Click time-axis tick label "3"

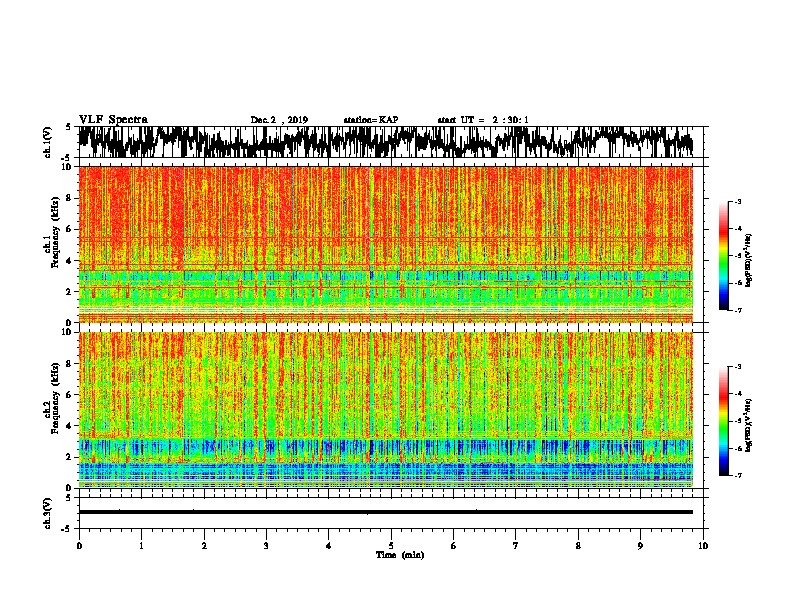point(266,546)
